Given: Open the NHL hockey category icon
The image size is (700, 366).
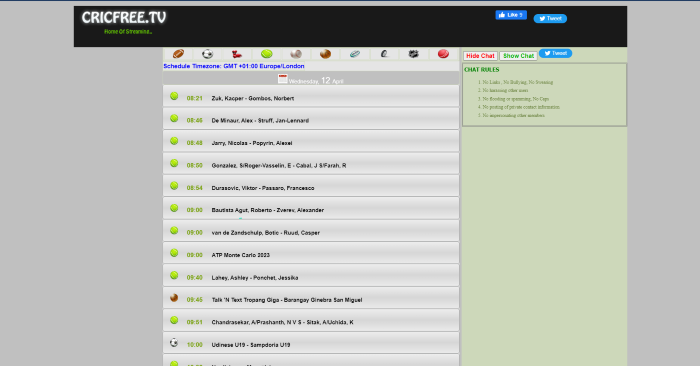Looking at the screenshot, I should tap(414, 54).
